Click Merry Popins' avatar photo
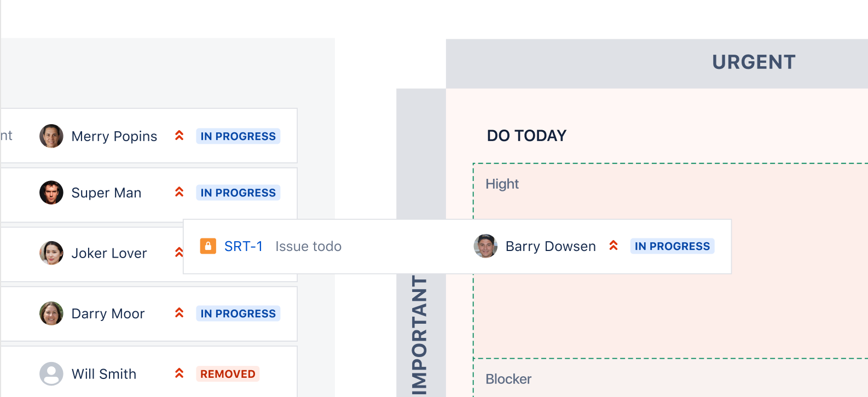The image size is (868, 397). 51,136
